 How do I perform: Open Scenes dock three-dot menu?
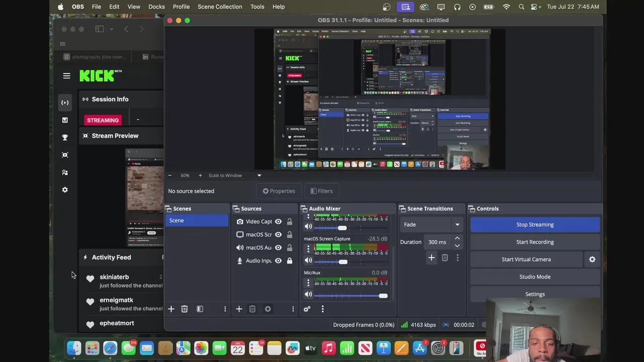(225, 309)
